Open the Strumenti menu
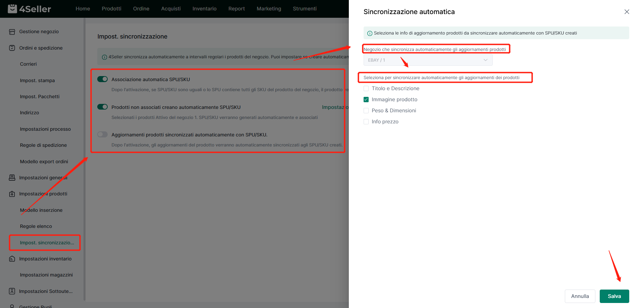 click(x=305, y=9)
